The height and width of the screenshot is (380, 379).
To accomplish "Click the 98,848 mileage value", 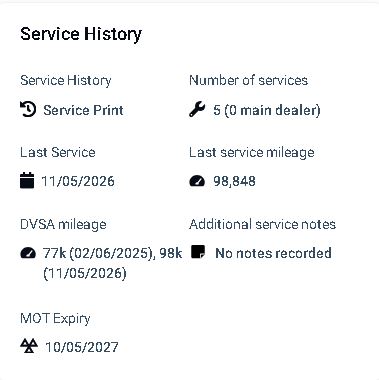I will click(x=234, y=181).
